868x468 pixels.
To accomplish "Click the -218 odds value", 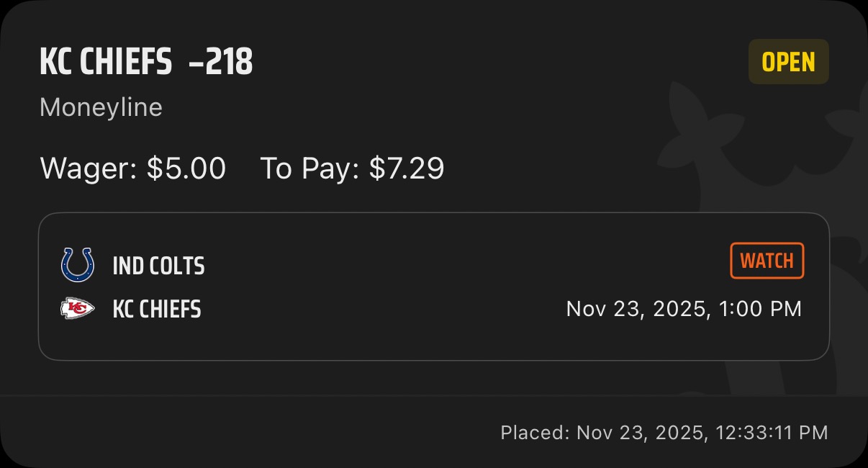I will (220, 63).
